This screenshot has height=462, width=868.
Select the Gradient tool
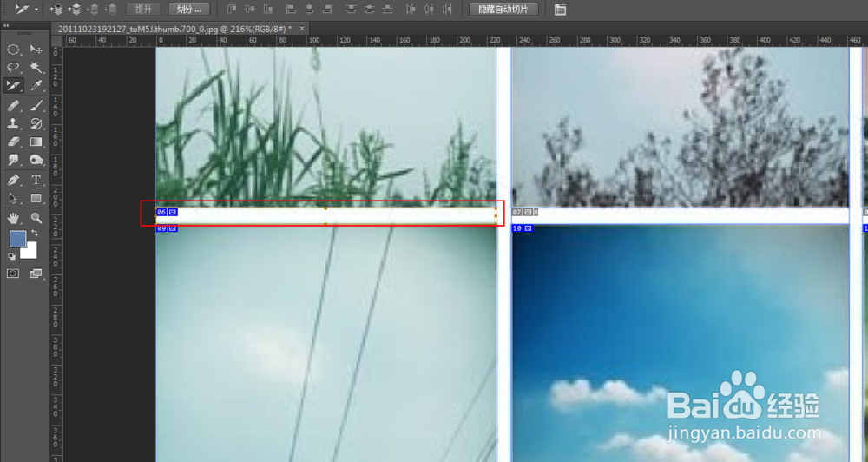pos(36,142)
